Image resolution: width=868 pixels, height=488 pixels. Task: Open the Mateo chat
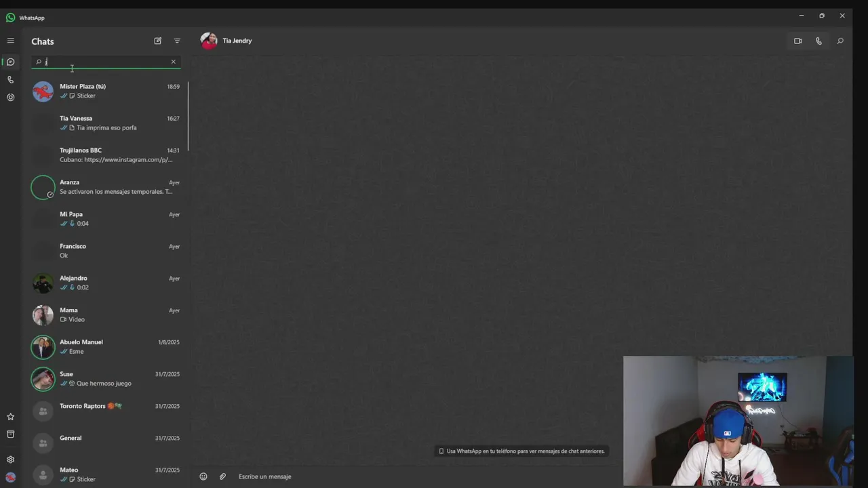coord(106,474)
